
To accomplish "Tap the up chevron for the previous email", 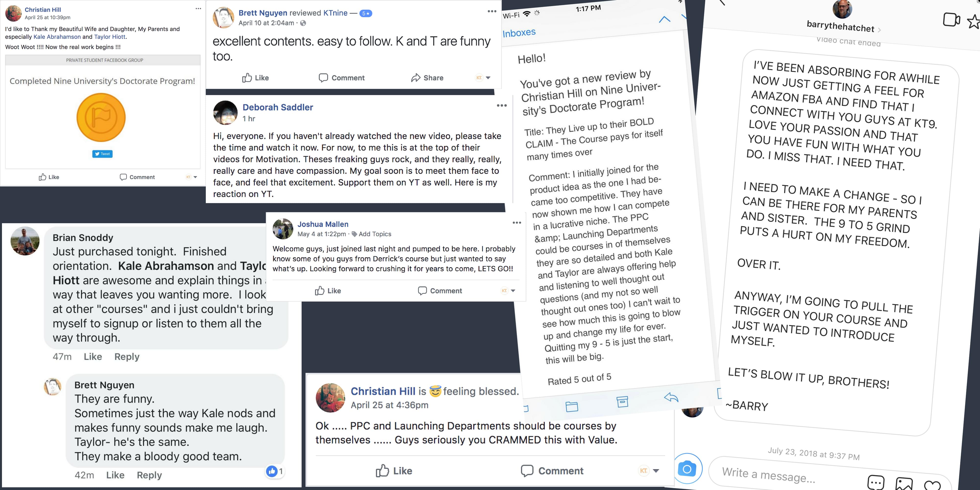I will [x=664, y=19].
